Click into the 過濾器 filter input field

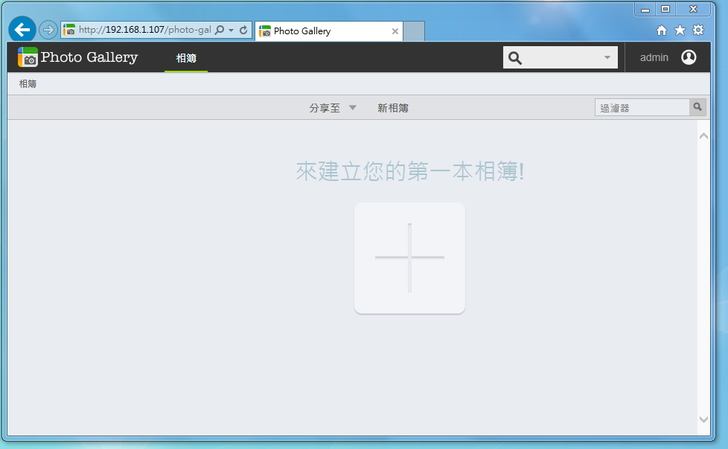click(640, 107)
